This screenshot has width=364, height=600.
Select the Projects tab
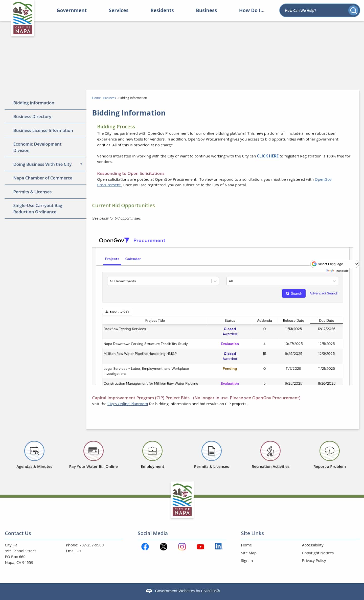112,259
